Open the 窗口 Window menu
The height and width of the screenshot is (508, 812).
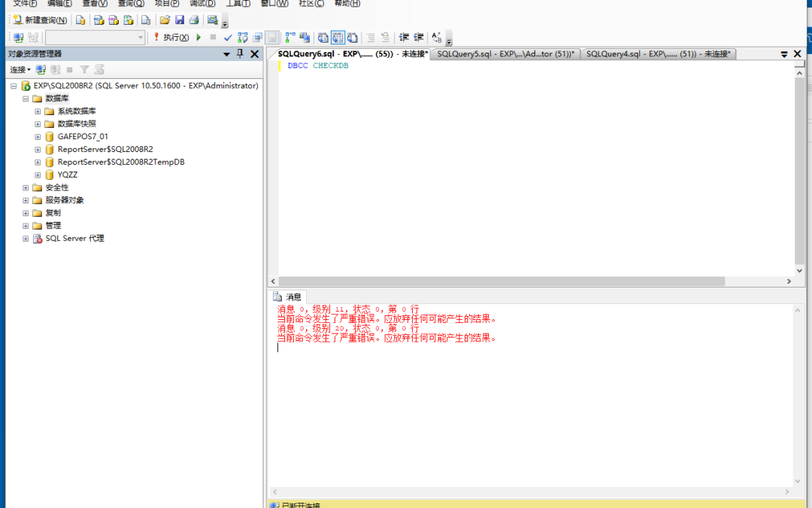click(x=274, y=4)
